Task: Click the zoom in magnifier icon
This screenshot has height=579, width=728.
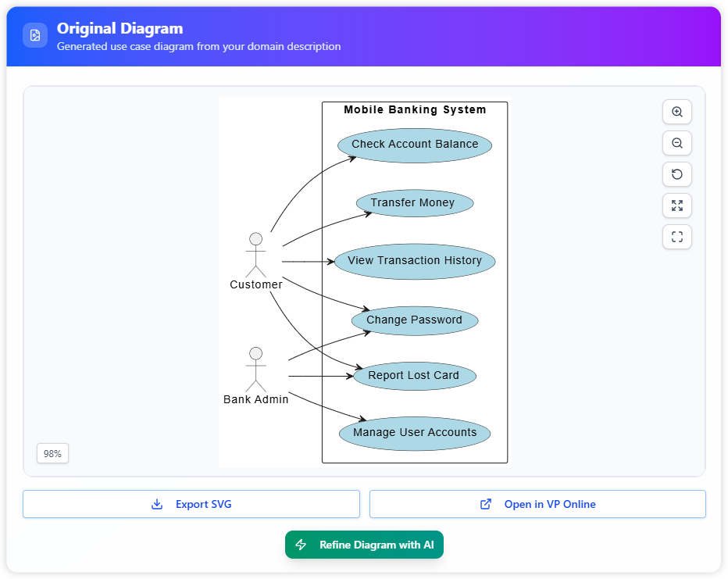Action: coord(676,112)
